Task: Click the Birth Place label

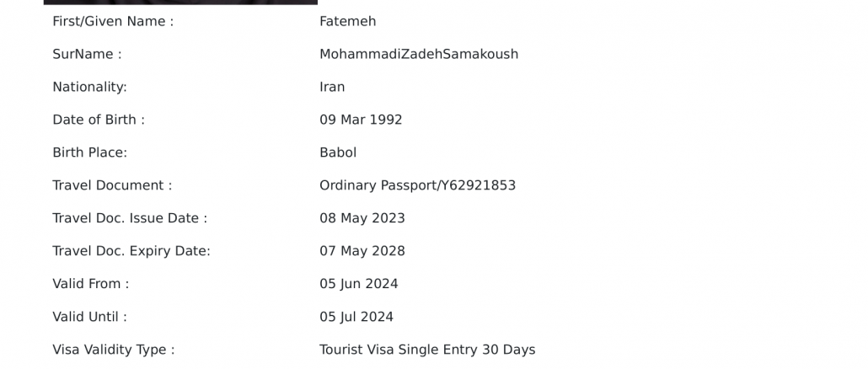Action: (89, 152)
